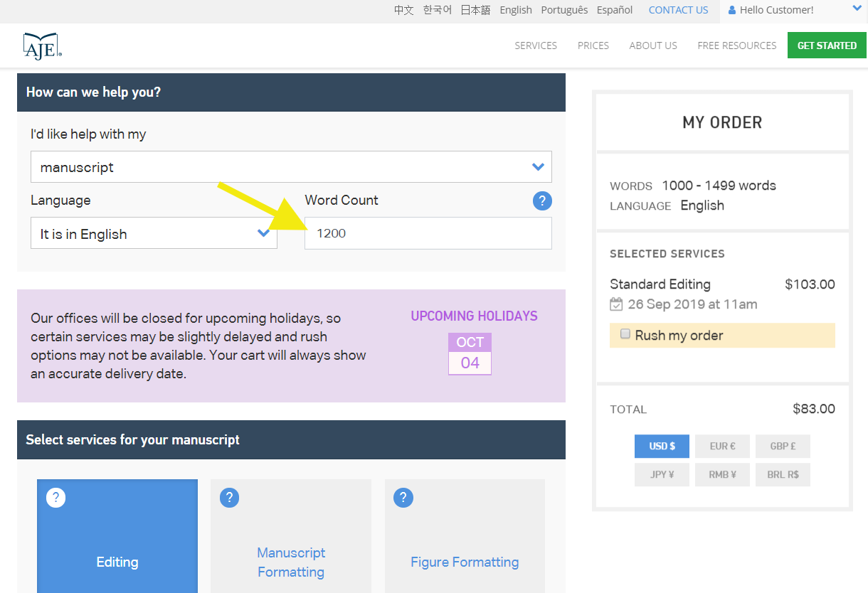Select GBP £ currency
Screen dimensions: 868x593
tap(783, 447)
